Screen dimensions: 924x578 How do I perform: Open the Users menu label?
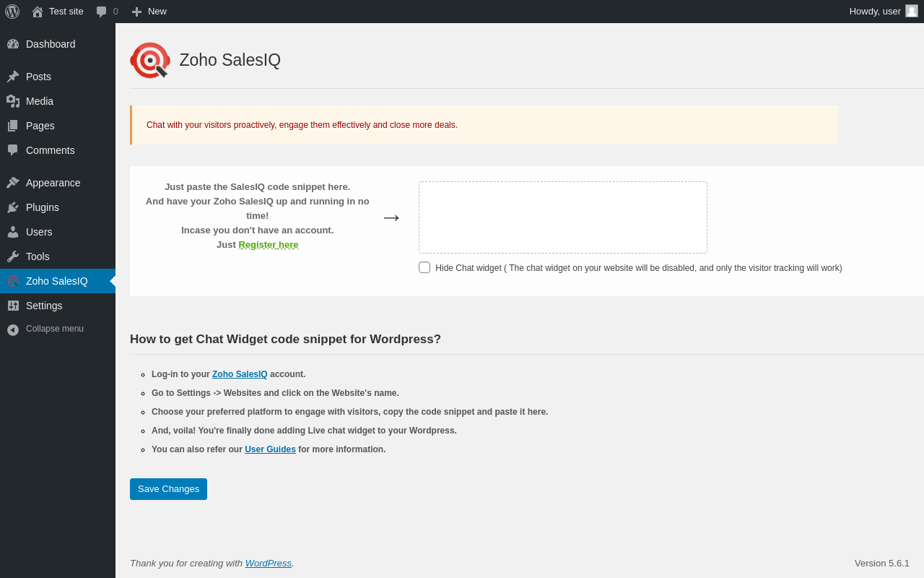pos(39,232)
